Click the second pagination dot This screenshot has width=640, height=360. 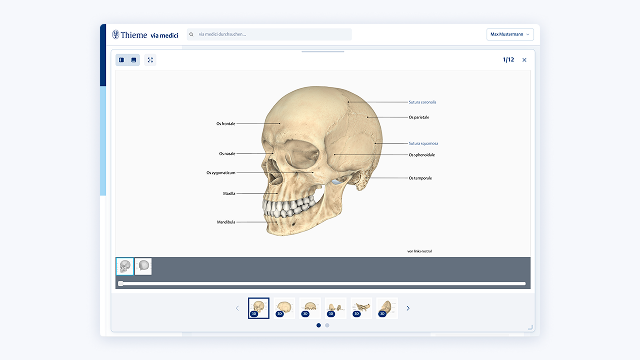(327, 325)
